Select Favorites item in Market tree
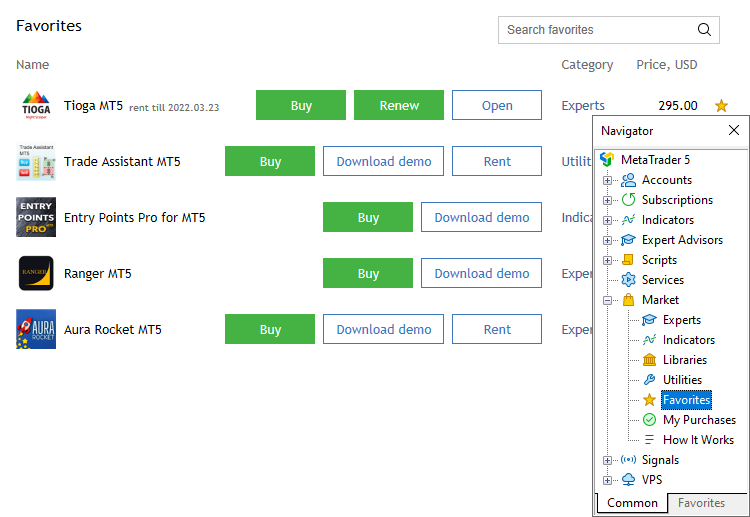Viewport: 750px width, 517px height. point(686,400)
